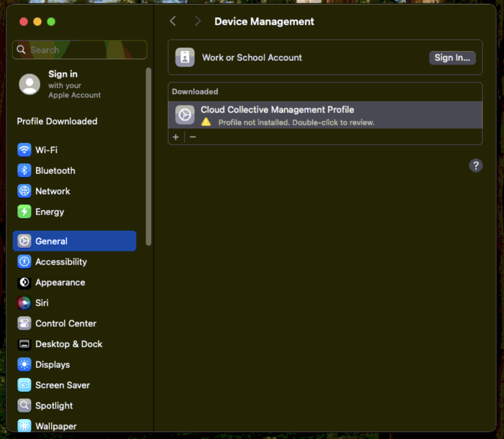The height and width of the screenshot is (439, 504).
Task: Open the help question mark button
Action: coord(476,166)
